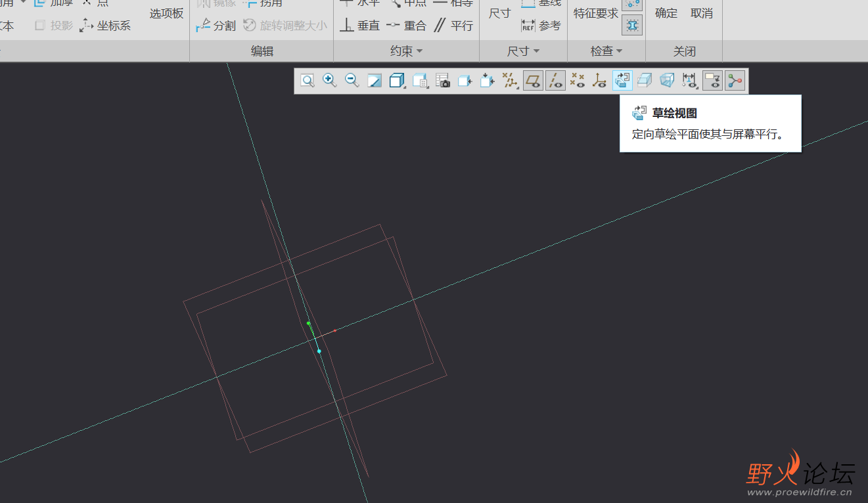
Task: Click the green point on sketch line
Action: pyautogui.click(x=308, y=323)
